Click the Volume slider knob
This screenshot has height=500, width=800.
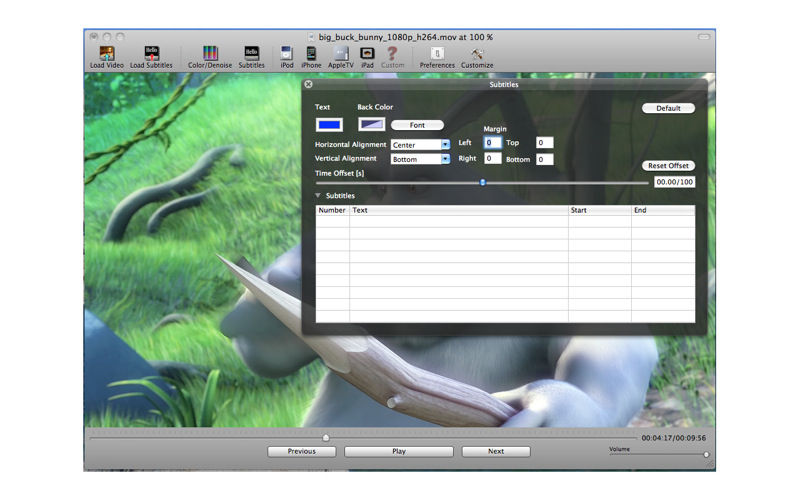[x=707, y=455]
